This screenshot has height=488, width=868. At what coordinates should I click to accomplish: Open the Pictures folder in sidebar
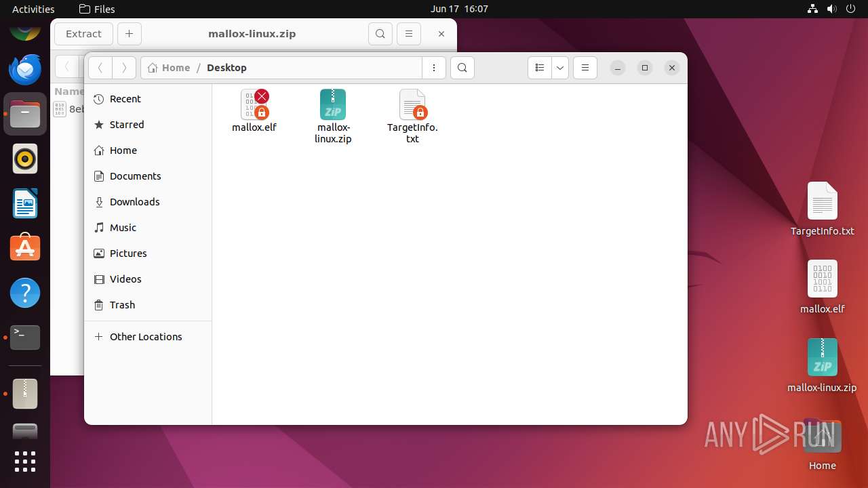[x=148, y=253]
